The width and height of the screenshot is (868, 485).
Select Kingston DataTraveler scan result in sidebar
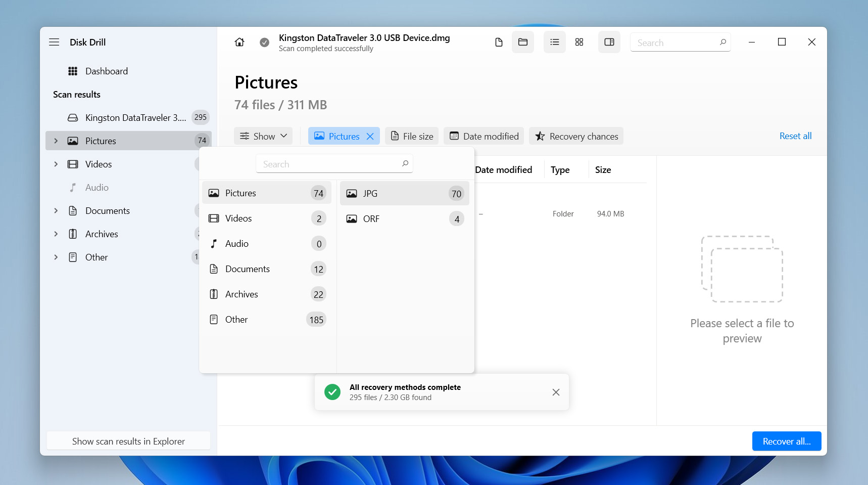tap(128, 118)
